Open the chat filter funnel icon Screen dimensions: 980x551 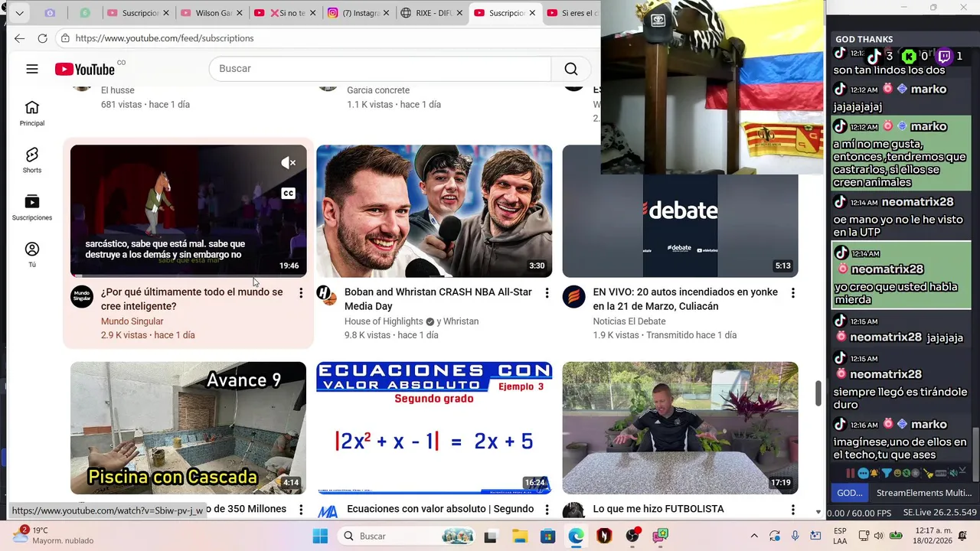tap(887, 473)
